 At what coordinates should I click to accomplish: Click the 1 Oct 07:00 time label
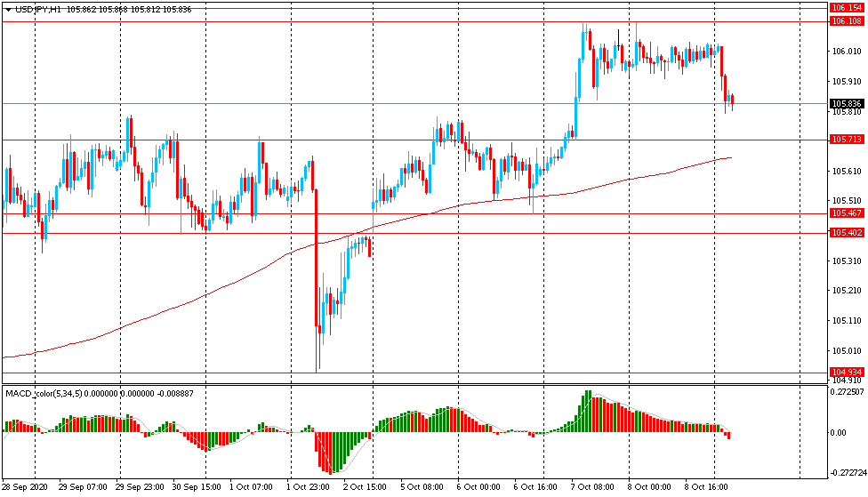coord(251,487)
